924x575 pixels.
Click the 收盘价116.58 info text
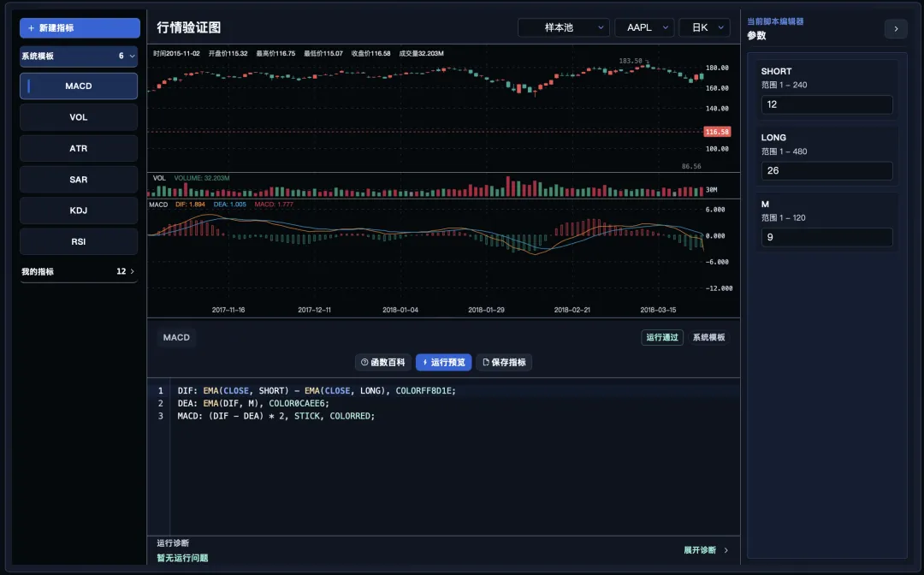pyautogui.click(x=370, y=53)
